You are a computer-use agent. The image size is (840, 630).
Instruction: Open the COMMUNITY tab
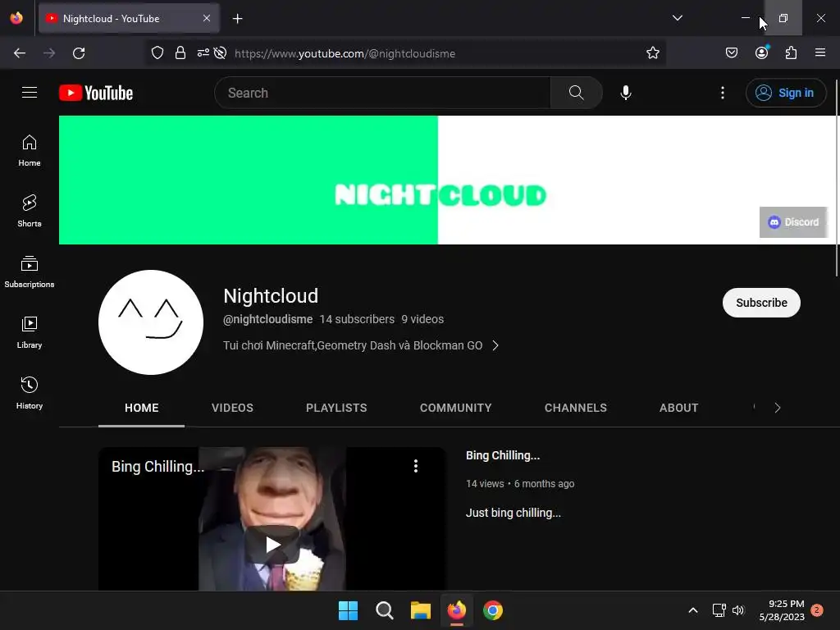(456, 408)
